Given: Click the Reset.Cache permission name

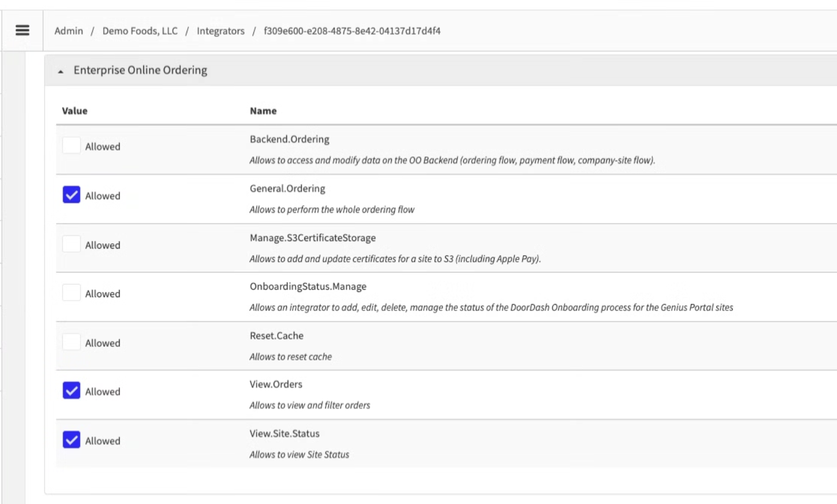Looking at the screenshot, I should click(x=276, y=335).
